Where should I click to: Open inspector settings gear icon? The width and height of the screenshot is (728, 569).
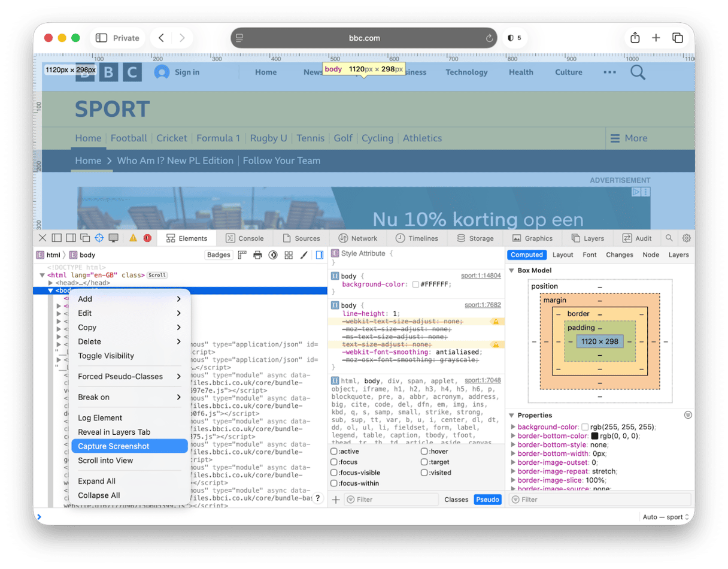click(x=687, y=238)
